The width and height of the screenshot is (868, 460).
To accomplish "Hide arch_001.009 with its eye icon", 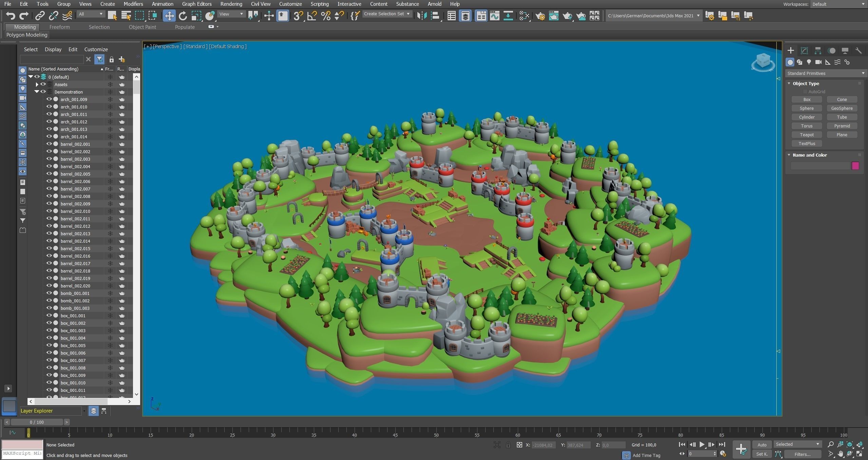I will (49, 99).
